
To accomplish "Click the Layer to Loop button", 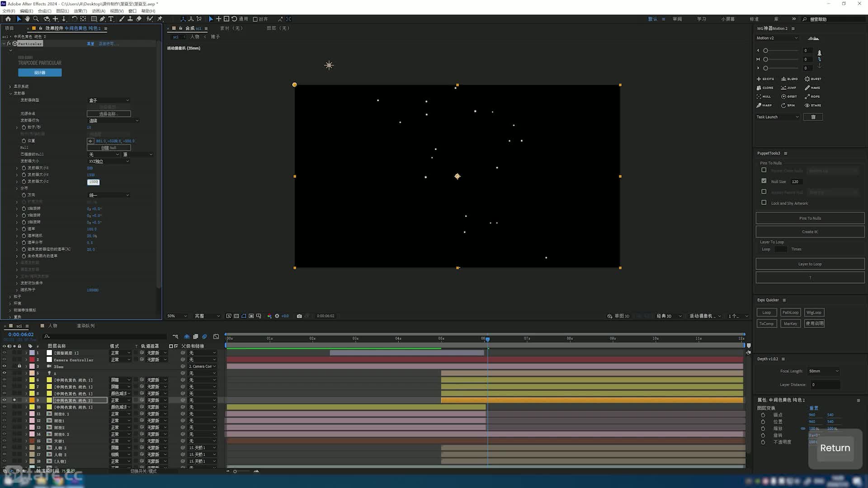I will (x=810, y=264).
